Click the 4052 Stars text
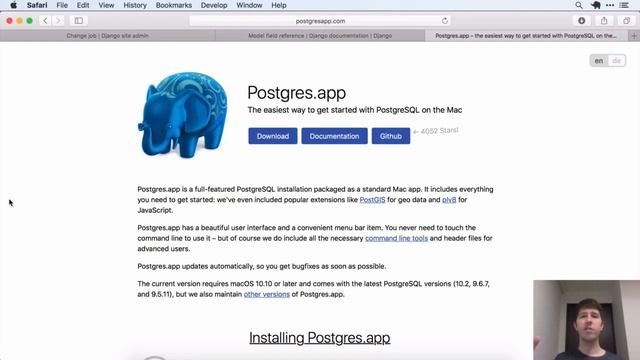This screenshot has height=360, width=640. 436,131
